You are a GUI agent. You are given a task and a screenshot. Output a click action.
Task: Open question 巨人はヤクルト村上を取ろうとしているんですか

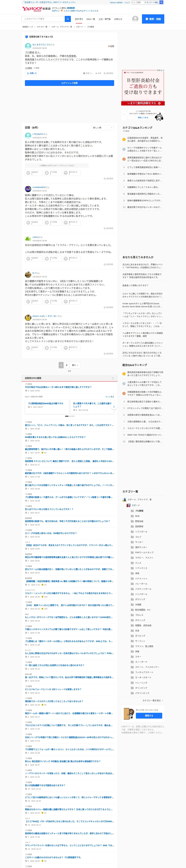49,509
